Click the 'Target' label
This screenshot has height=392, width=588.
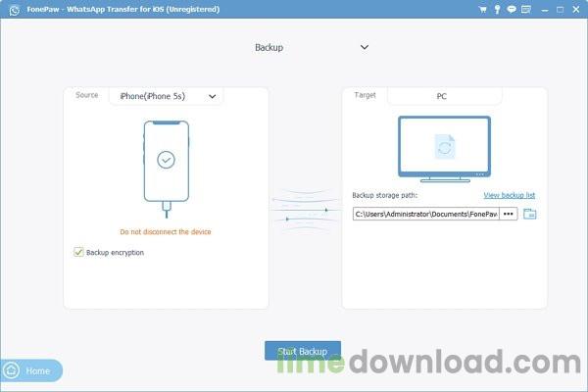[365, 95]
